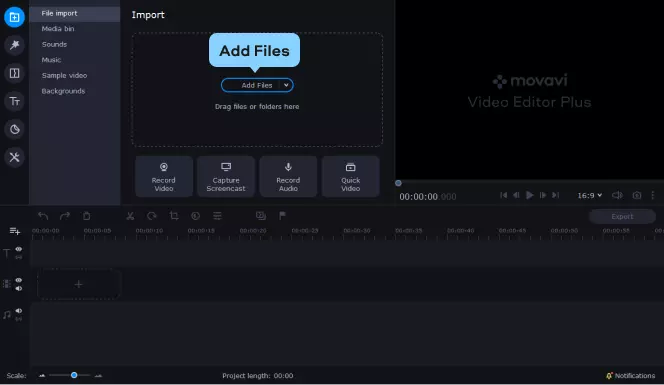Viewport: 664px width, 385px height.
Task: Open the More Tools wrench icon
Action: coord(14,157)
